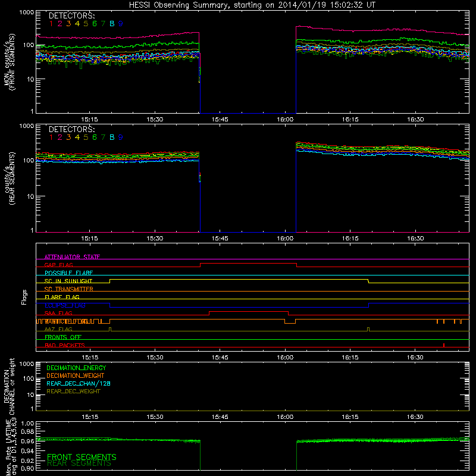Click the REAR SEGMENTS counts/s axis title
Screen dimensions: 476x476
[9, 178]
